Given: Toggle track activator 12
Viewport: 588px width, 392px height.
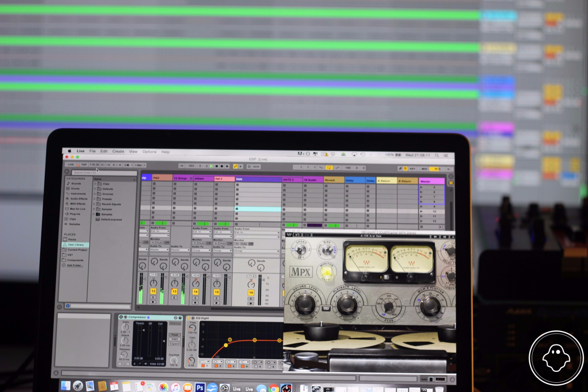Looking at the screenshot, I should [x=153, y=291].
